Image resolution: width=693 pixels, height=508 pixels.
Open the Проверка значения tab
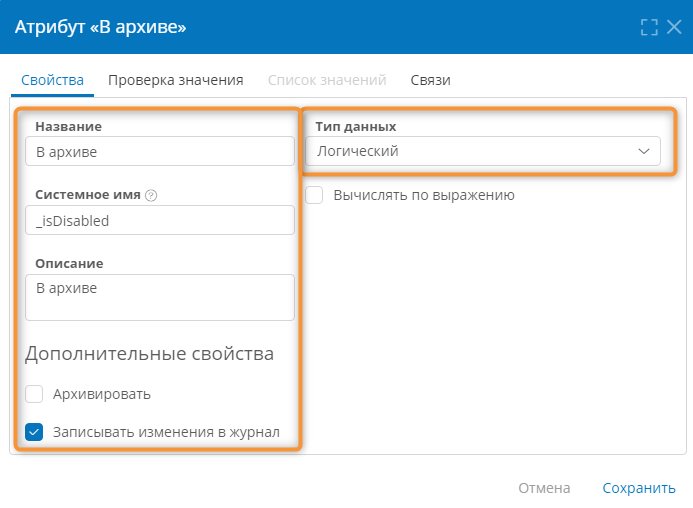pos(175,80)
